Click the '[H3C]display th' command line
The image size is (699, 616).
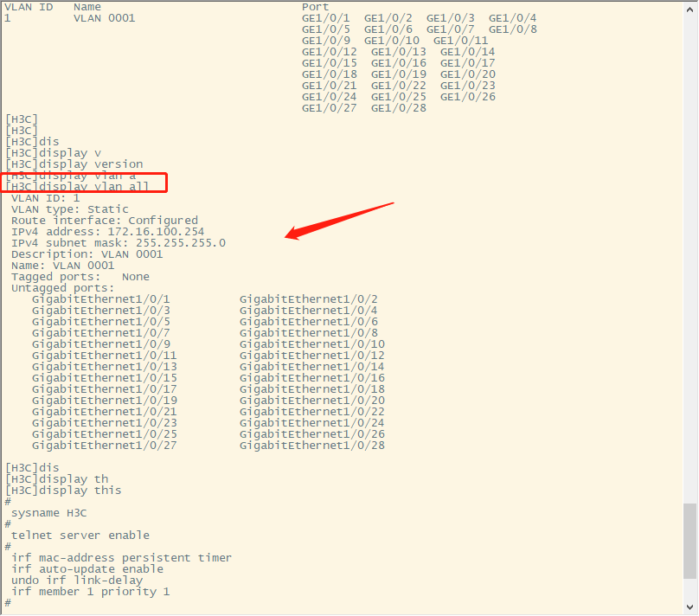pyautogui.click(x=56, y=479)
